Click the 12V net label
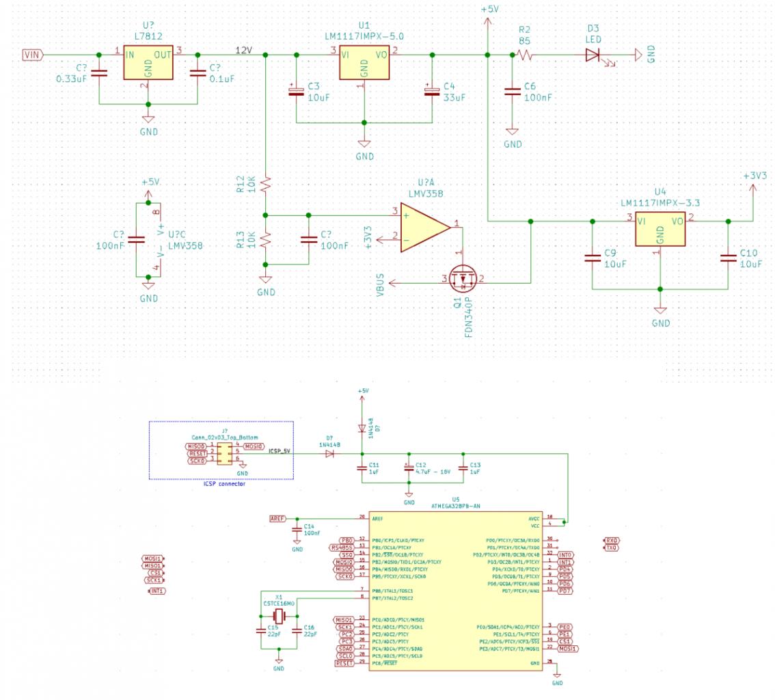 pyautogui.click(x=244, y=51)
